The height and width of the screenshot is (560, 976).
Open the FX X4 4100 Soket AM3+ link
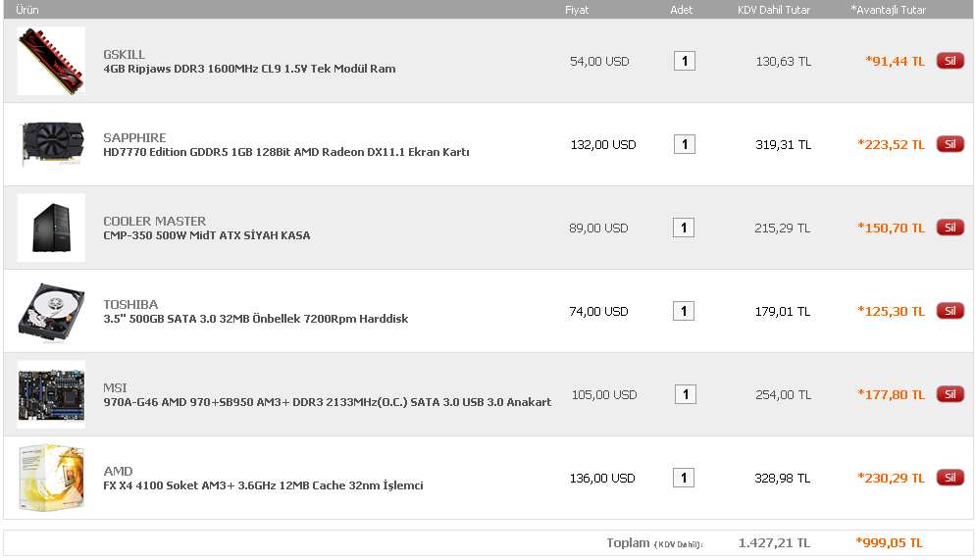coord(263,486)
